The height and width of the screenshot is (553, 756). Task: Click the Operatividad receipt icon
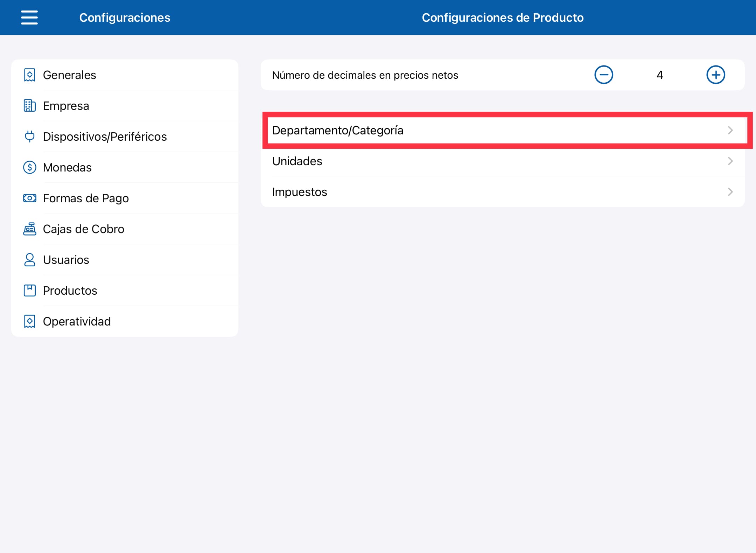point(30,321)
